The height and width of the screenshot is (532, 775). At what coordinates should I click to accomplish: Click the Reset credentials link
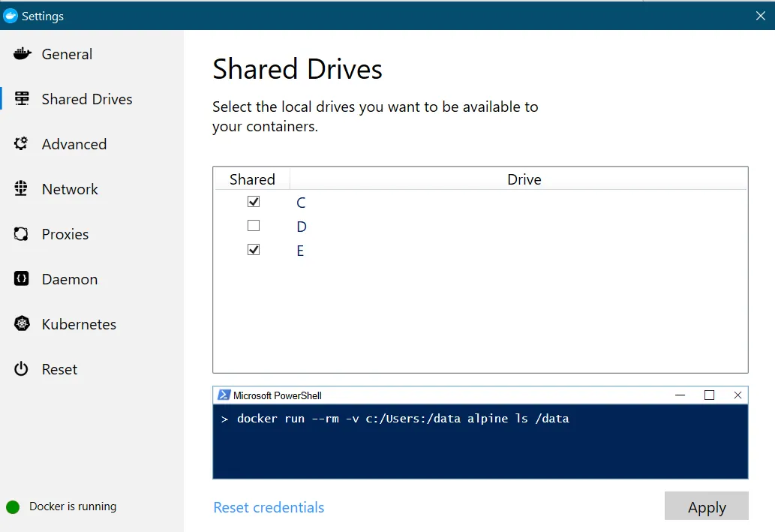click(269, 507)
